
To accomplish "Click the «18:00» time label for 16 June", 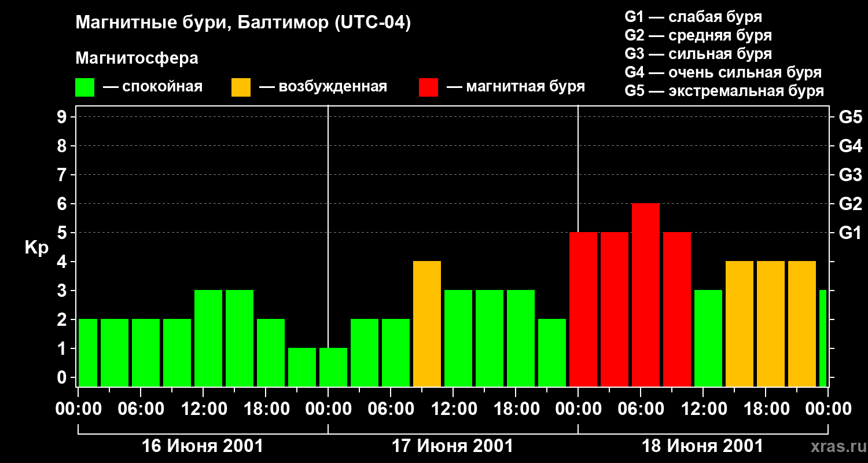I will coord(266,409).
